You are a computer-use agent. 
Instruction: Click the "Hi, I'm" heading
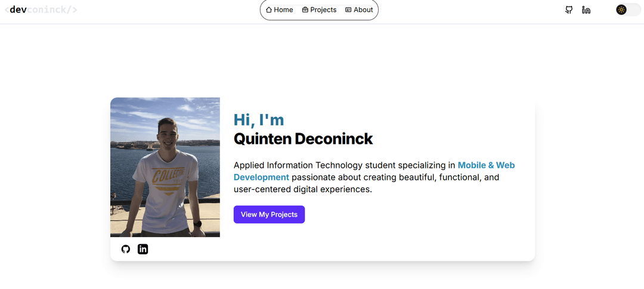(x=259, y=120)
